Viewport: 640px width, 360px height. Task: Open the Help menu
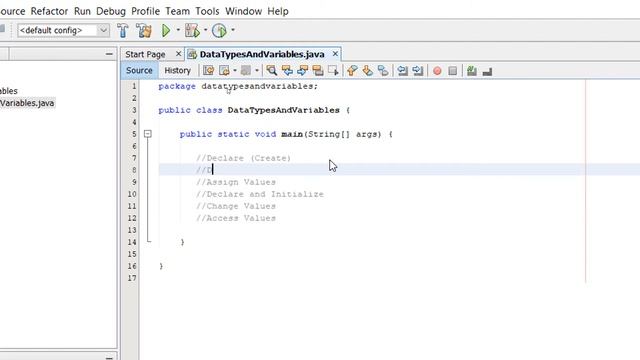pyautogui.click(x=278, y=11)
